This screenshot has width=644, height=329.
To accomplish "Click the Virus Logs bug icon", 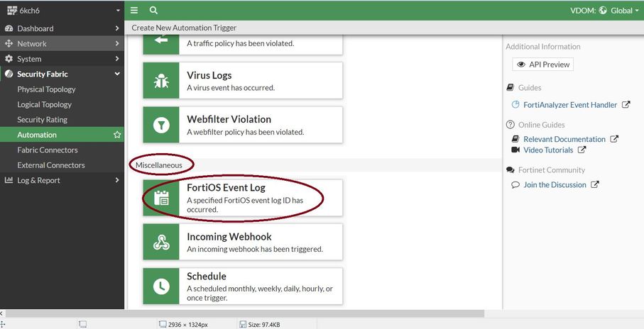I will point(161,81).
